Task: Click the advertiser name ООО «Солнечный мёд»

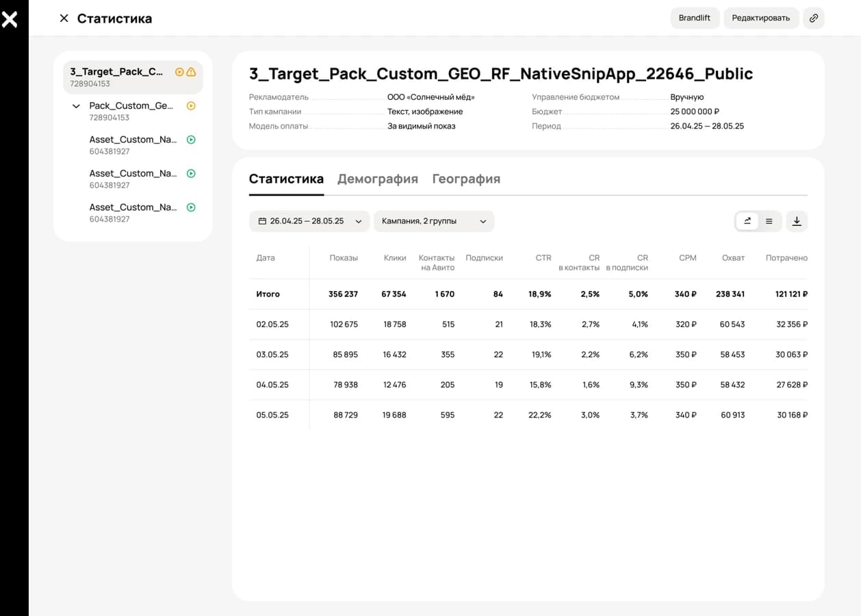Action: click(x=431, y=97)
